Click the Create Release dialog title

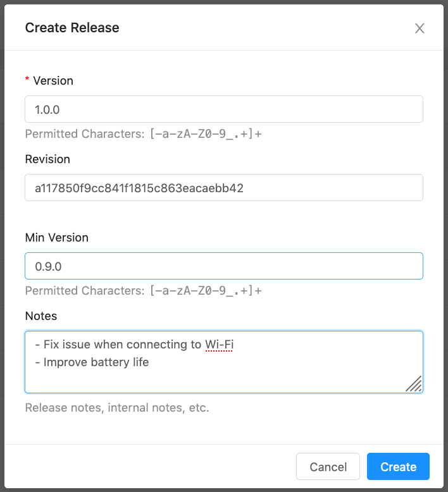coord(72,28)
